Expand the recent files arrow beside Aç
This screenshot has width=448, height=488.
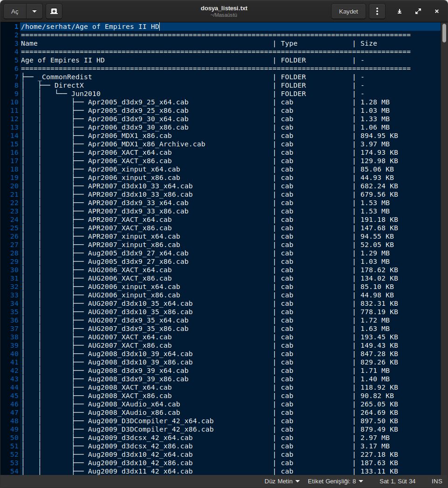(34, 11)
